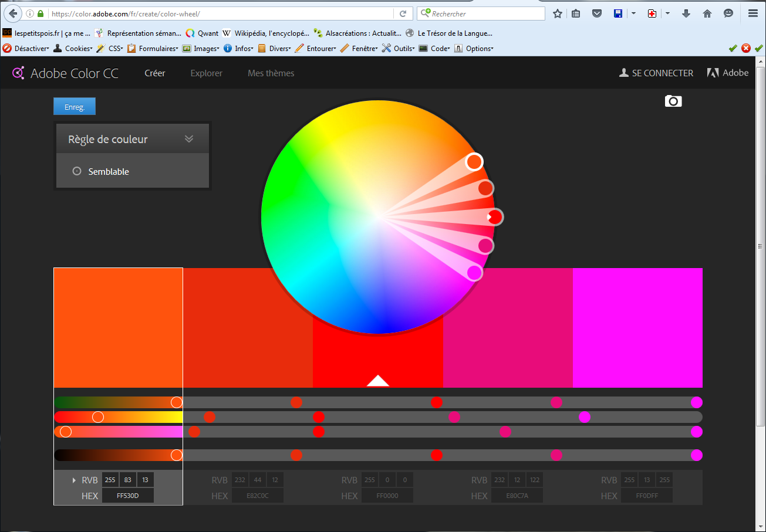The width and height of the screenshot is (766, 532).
Task: Select the Semblable color rule radio option
Action: 77,171
